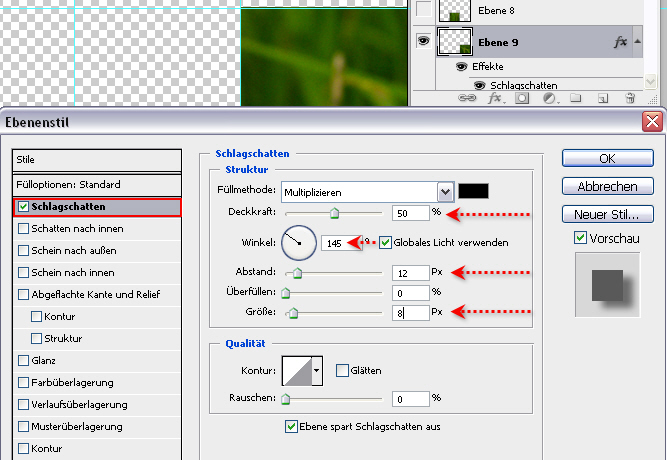The image size is (667, 460).
Task: Toggle visibility of Schlagschatten effect
Action: tap(479, 85)
